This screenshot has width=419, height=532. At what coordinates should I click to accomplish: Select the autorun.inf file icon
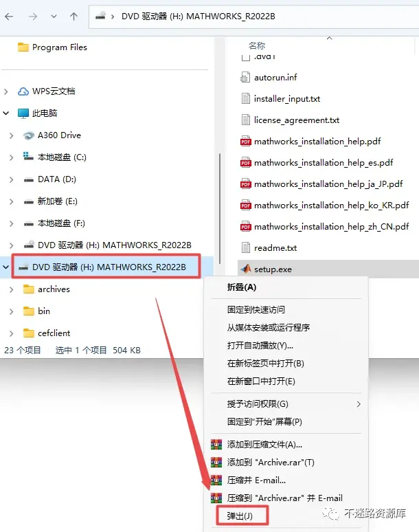pyautogui.click(x=245, y=78)
